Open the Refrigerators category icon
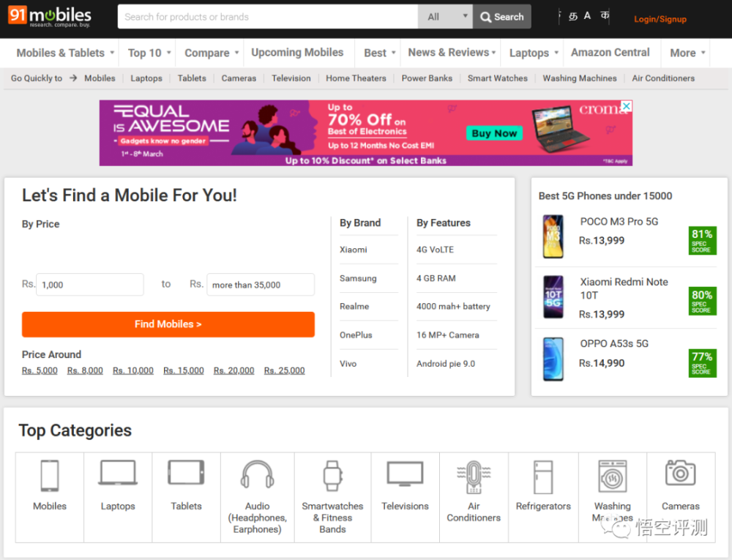Screen dimensions: 732x560 click(x=543, y=477)
